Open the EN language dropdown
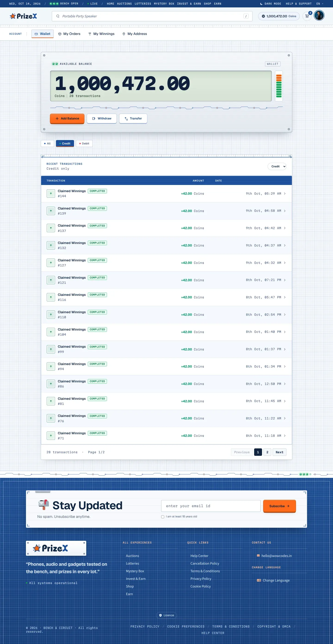Image resolution: width=333 pixels, height=644 pixels. click(x=320, y=4)
